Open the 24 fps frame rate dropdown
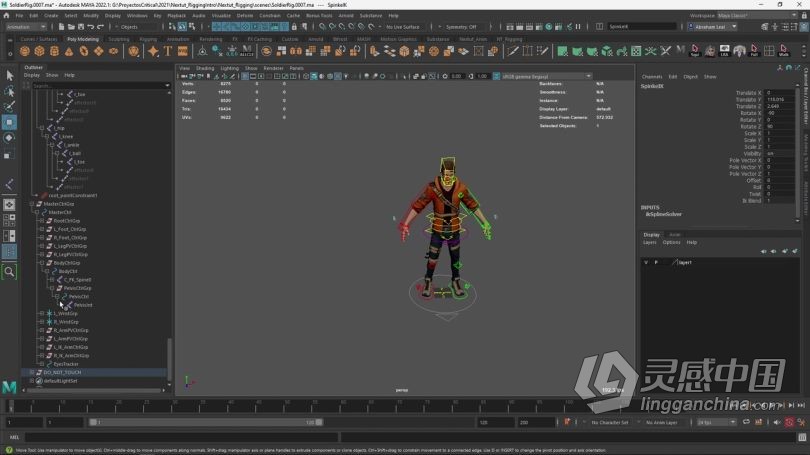Screen dimensions: 810x455 (x=716, y=422)
